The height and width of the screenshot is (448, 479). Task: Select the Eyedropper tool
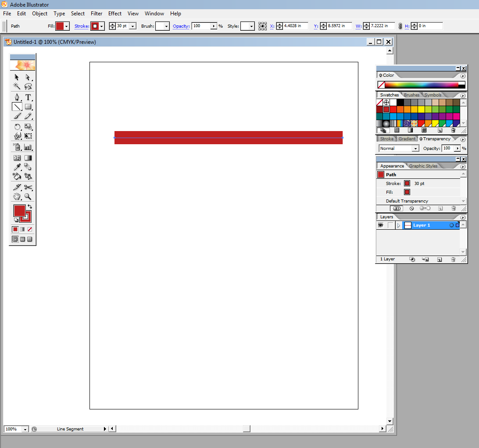pyautogui.click(x=17, y=166)
